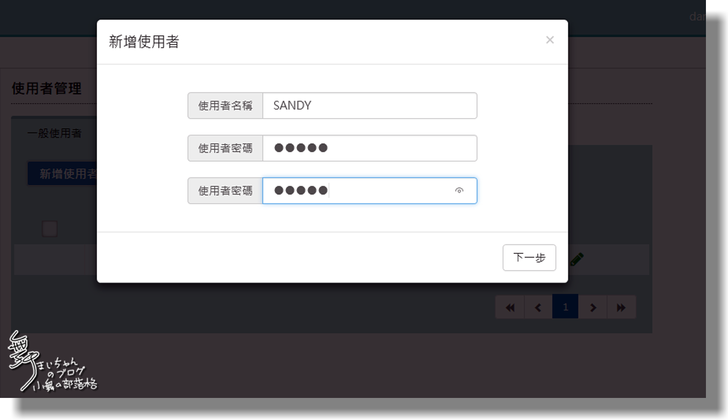Viewport: 728px width, 420px height.
Task: Toggle the select-all checkbox in user list
Action: point(50,229)
